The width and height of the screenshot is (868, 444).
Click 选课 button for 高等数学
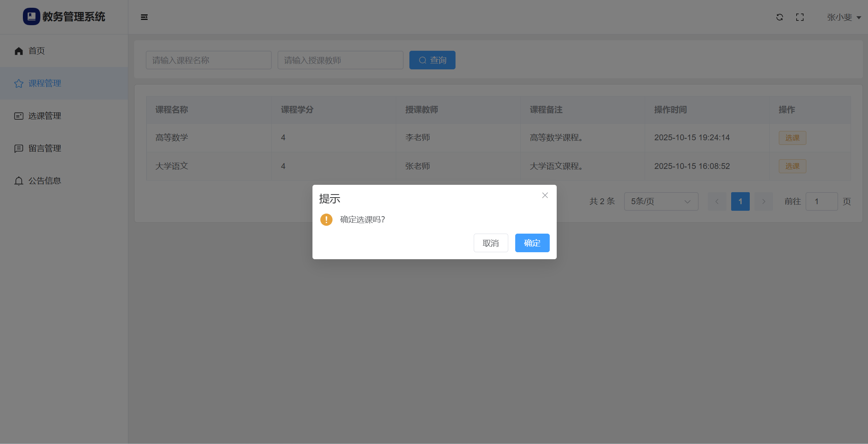click(792, 138)
